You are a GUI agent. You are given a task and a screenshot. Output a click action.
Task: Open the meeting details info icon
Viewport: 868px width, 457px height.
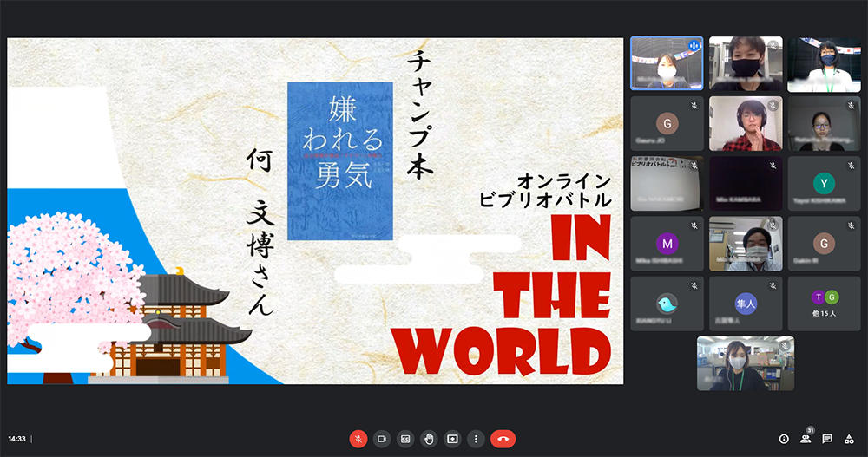pos(784,439)
